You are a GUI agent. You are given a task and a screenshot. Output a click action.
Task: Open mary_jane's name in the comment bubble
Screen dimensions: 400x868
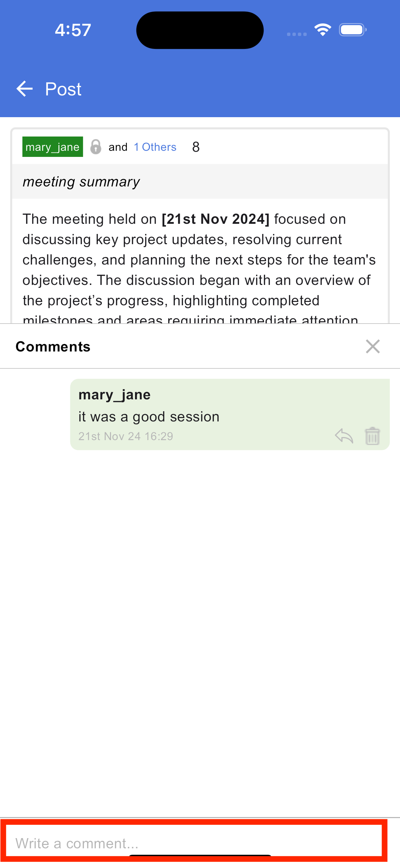(114, 395)
